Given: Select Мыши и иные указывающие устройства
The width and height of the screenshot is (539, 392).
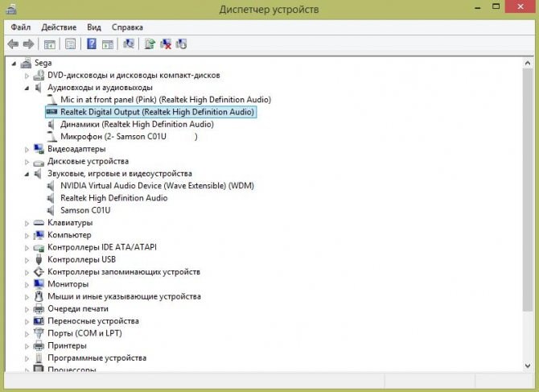Looking at the screenshot, I should [x=124, y=296].
